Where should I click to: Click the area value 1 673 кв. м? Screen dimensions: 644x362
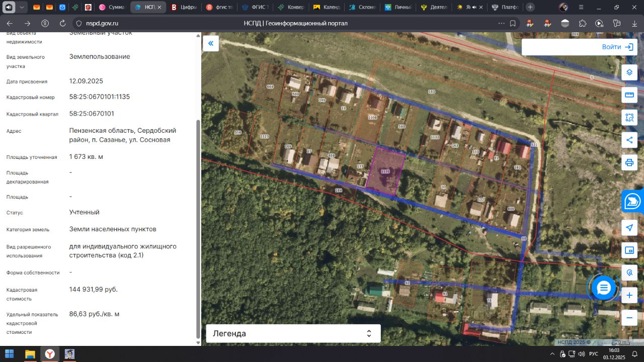[x=86, y=157]
